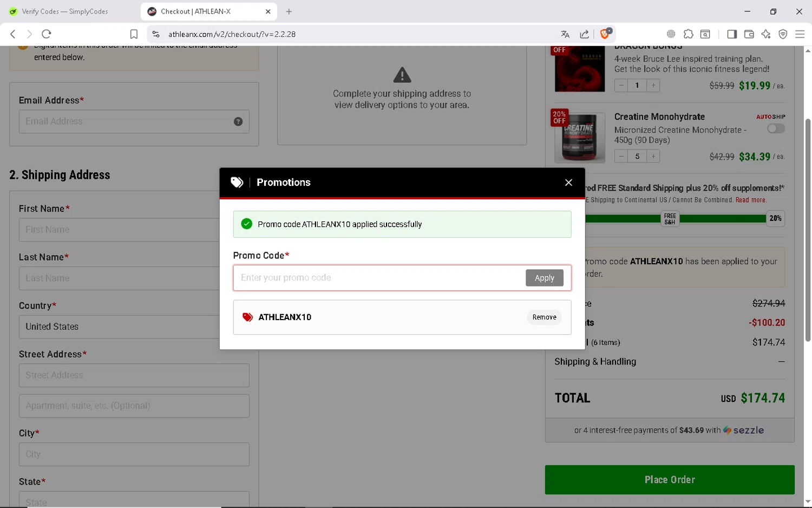Screen dimensions: 812x508
Task: Open a new browser tab
Action: 289,11
